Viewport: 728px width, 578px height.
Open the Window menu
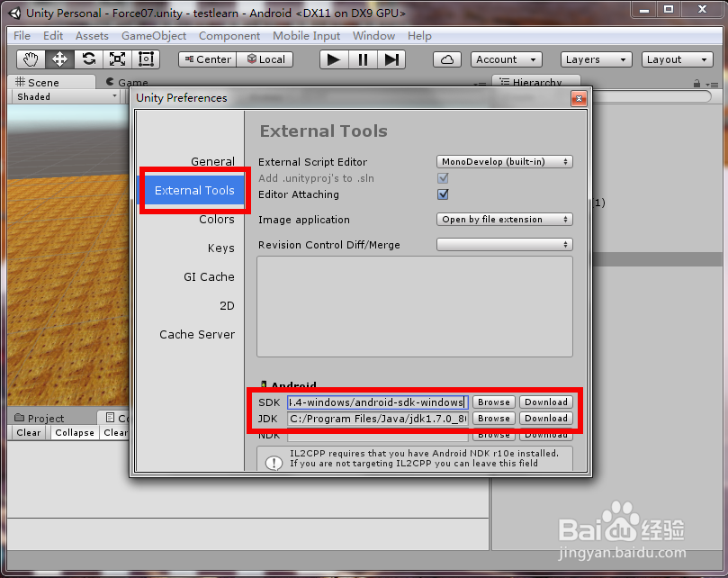pyautogui.click(x=373, y=36)
